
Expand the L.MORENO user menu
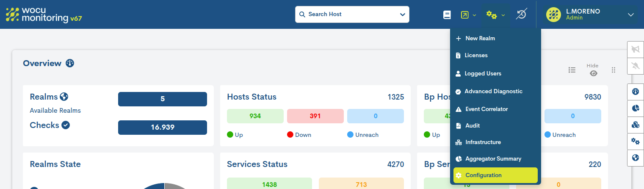click(x=630, y=15)
